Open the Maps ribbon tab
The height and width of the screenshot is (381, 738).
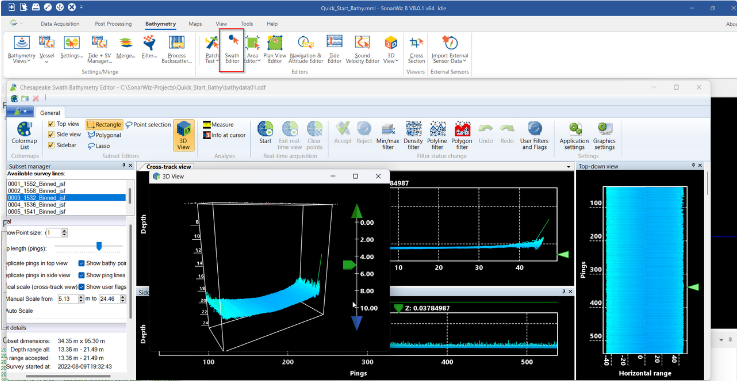point(195,24)
